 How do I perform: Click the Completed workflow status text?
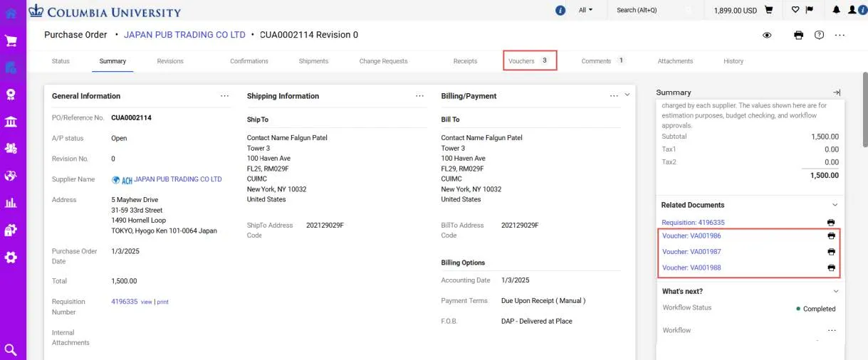pyautogui.click(x=819, y=309)
